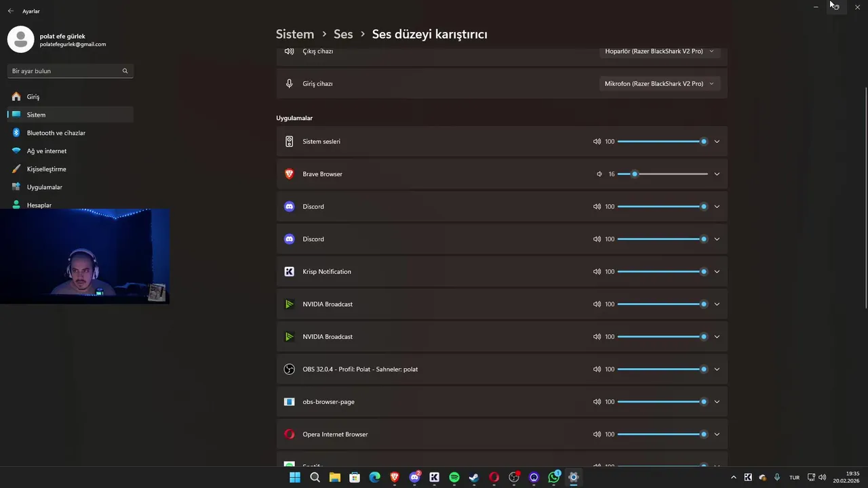Click the Brave Browser app icon in mixer
The width and height of the screenshot is (868, 488).
tap(289, 174)
